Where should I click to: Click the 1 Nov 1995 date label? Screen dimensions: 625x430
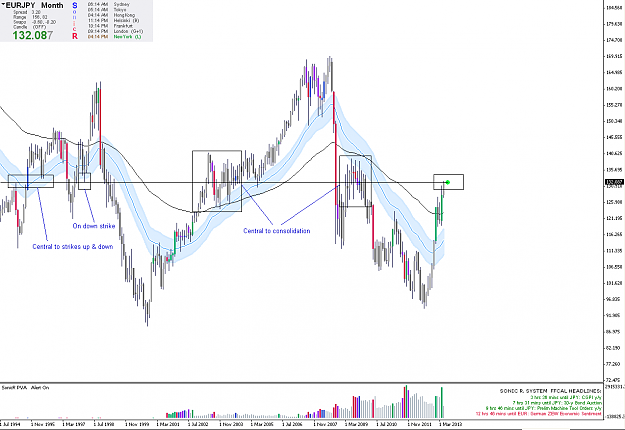click(43, 424)
